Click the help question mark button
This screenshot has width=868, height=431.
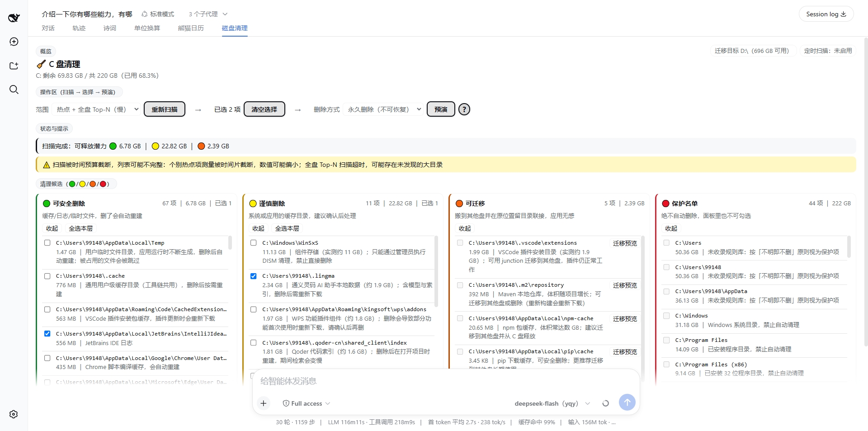464,109
